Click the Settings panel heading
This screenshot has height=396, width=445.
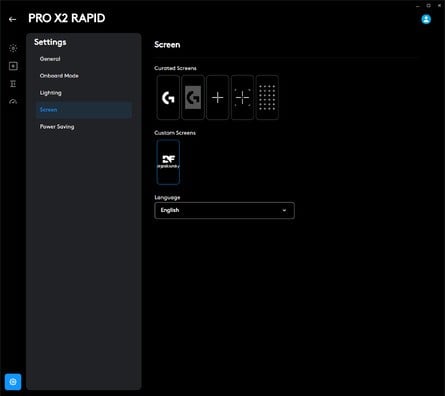coord(50,42)
